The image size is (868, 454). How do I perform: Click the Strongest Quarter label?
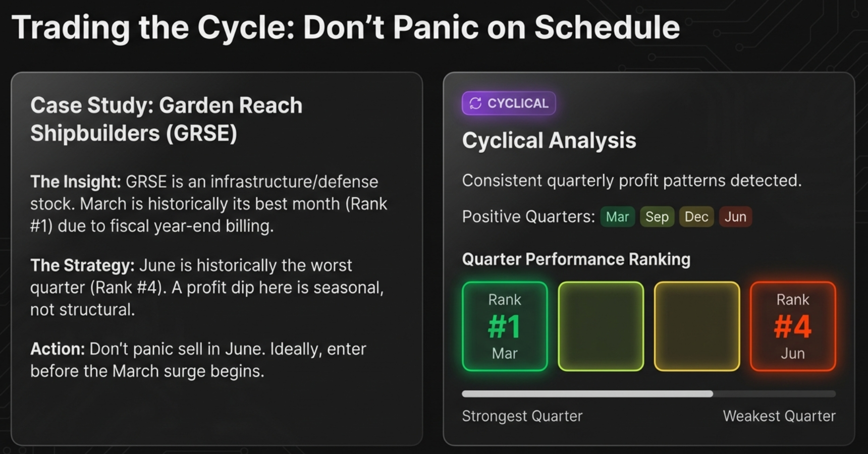(522, 416)
